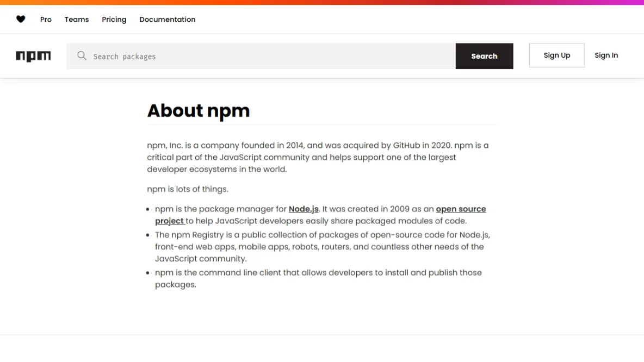Click the npm wordmark logo
The width and height of the screenshot is (644, 362).
pos(33,56)
